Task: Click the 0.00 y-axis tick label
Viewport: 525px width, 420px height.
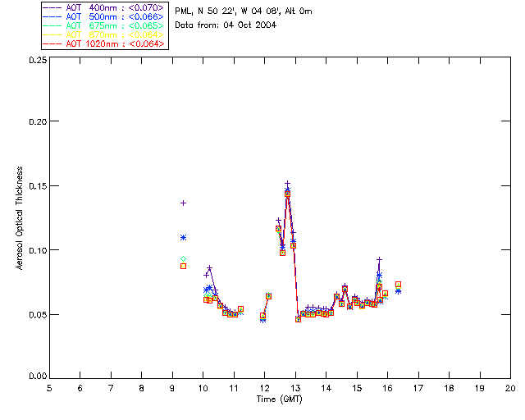Action: pyautogui.click(x=38, y=376)
